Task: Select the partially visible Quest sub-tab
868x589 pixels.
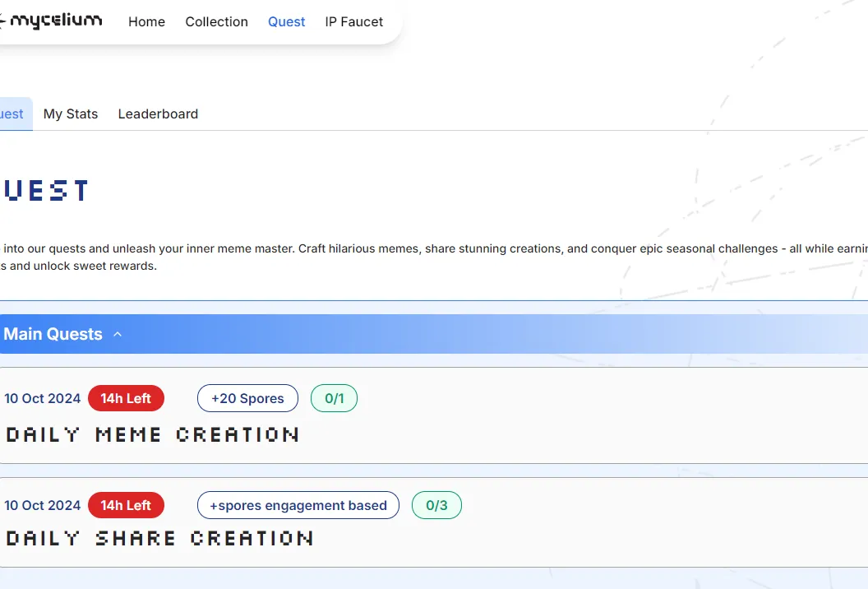Action: (x=13, y=114)
